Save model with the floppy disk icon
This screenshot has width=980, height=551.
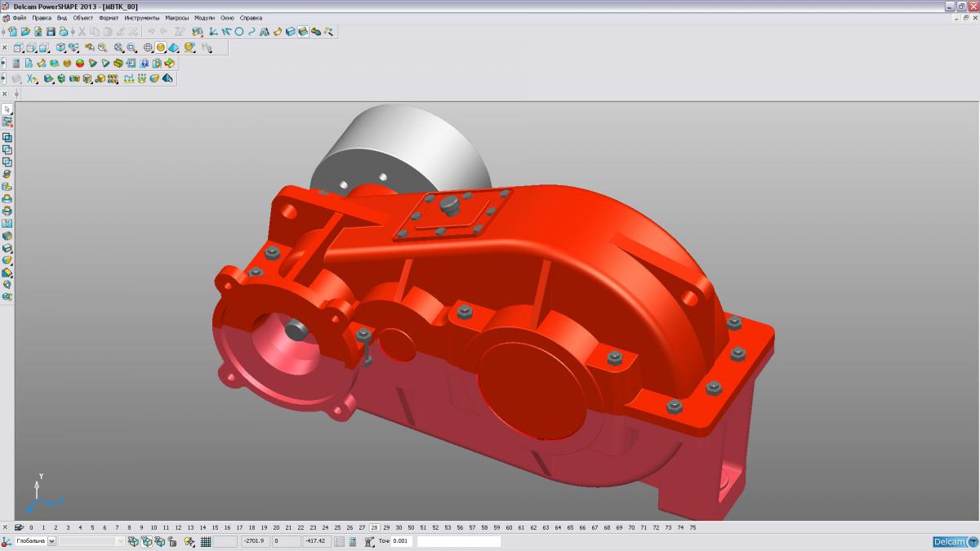click(51, 31)
